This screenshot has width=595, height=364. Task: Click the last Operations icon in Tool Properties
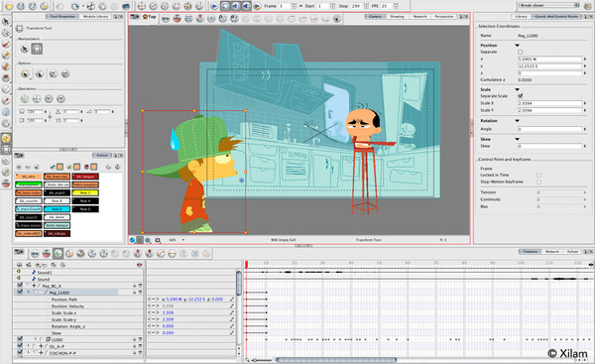pos(60,99)
